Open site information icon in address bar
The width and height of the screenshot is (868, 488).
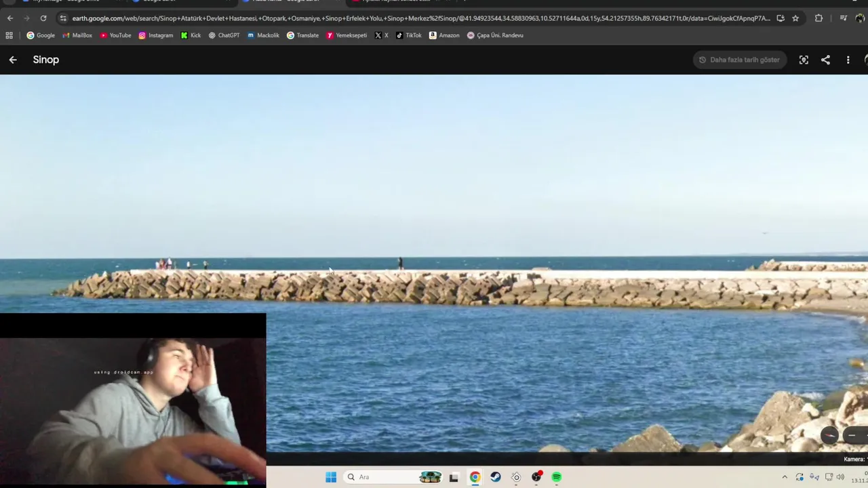tap(63, 18)
